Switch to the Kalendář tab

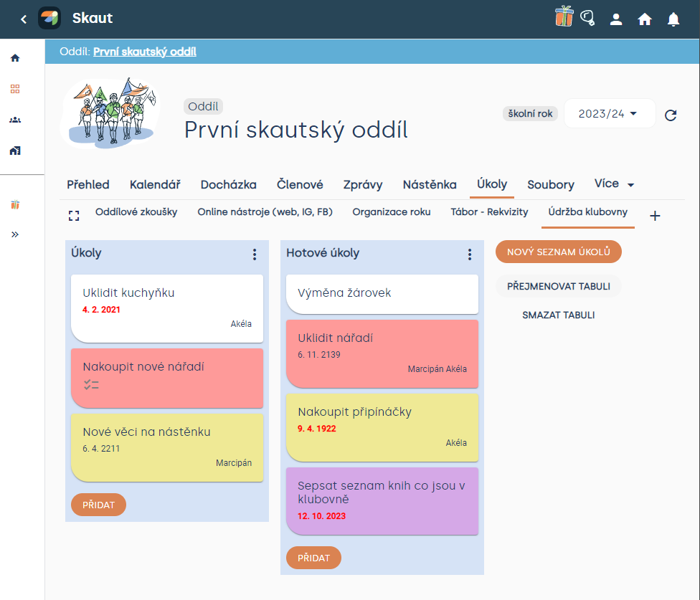(x=155, y=185)
